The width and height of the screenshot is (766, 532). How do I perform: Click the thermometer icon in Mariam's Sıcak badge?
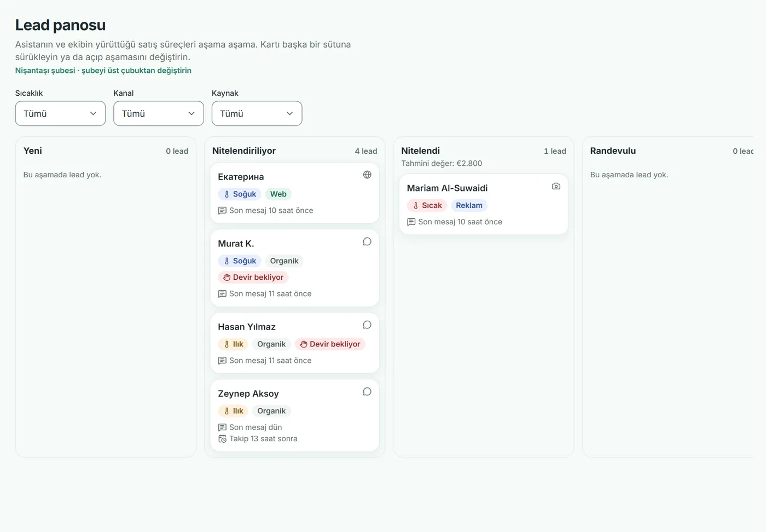point(415,206)
